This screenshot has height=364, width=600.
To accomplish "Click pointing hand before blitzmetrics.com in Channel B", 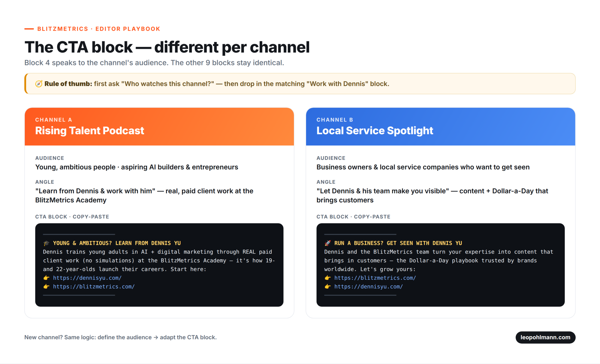I will (327, 278).
